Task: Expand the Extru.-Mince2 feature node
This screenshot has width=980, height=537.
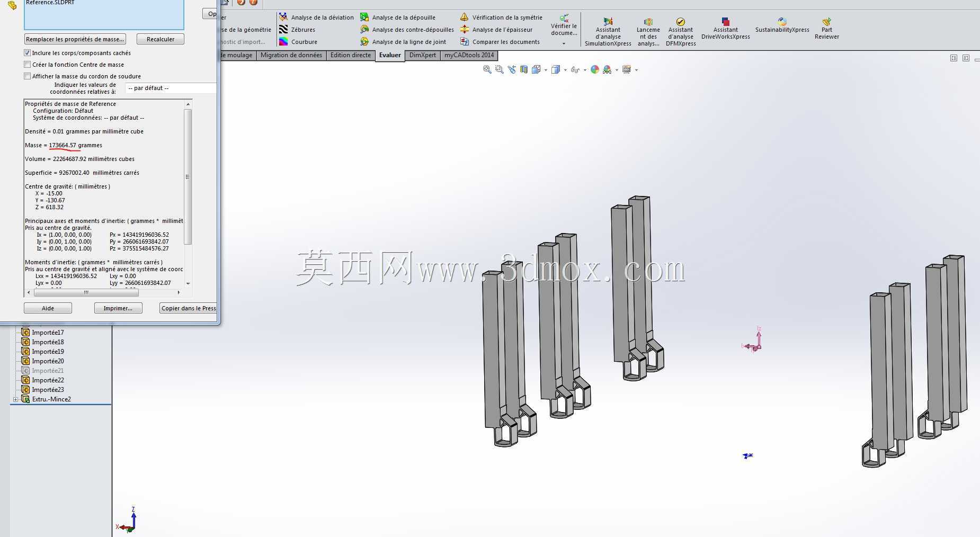Action: click(x=15, y=399)
